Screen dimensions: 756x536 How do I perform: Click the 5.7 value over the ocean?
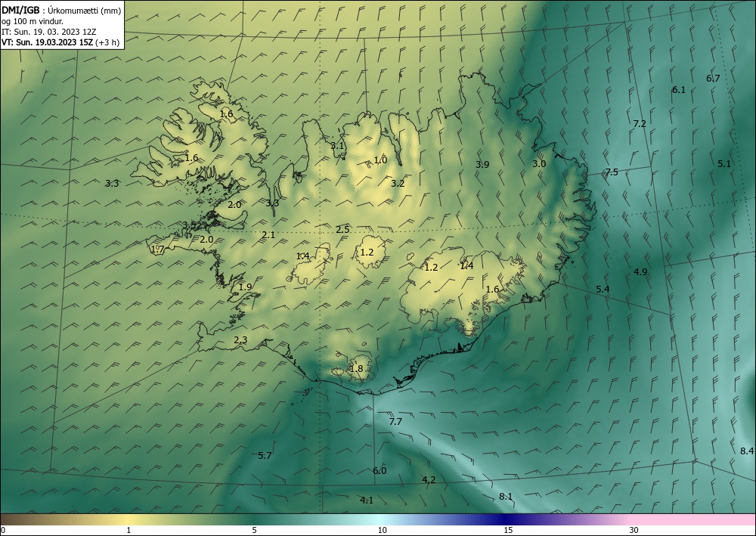pos(265,455)
